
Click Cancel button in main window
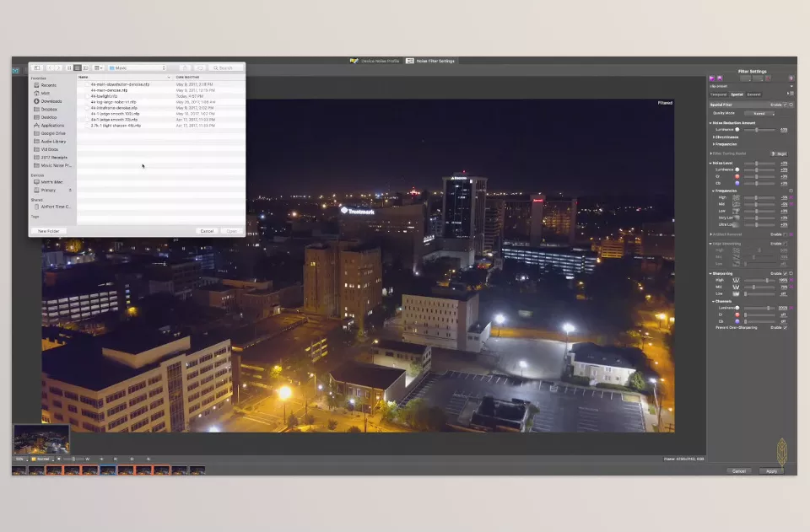click(x=739, y=471)
